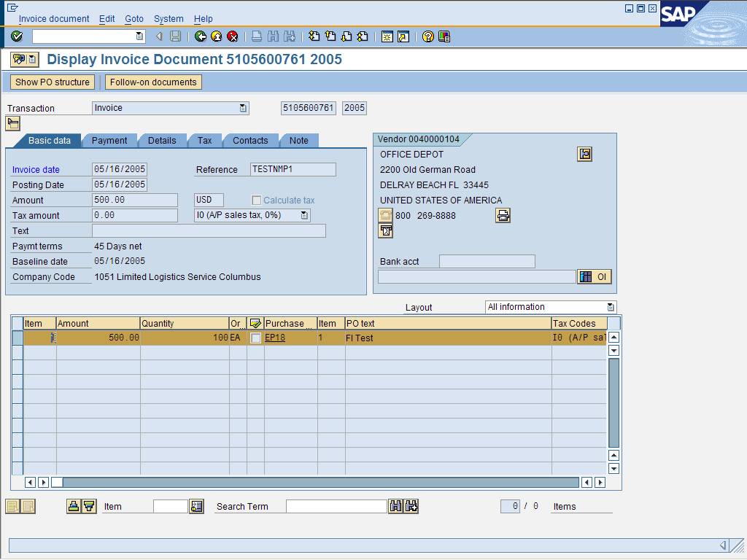Click the green Enter checkmark icon
Screen dimensions: 747x560
[17, 36]
